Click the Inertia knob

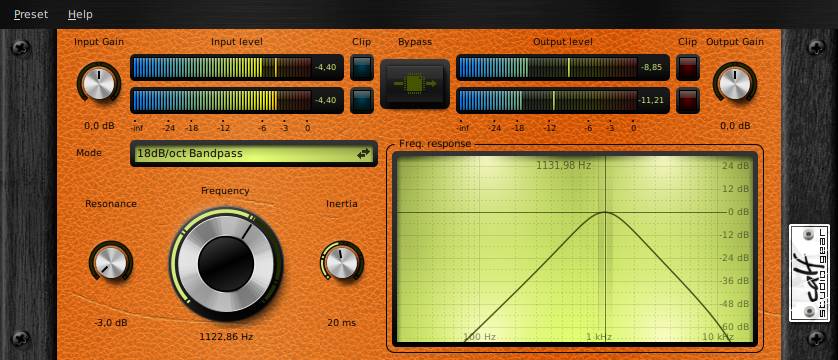tap(342, 262)
